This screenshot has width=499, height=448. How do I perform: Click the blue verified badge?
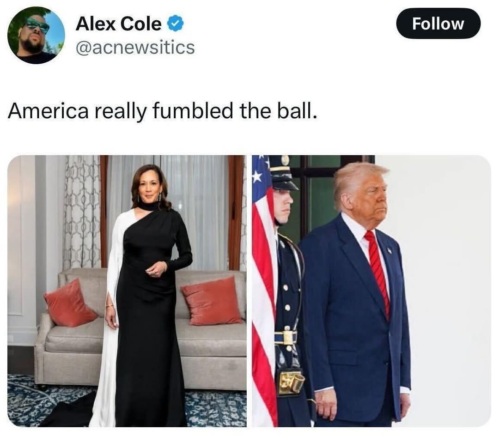176,24
